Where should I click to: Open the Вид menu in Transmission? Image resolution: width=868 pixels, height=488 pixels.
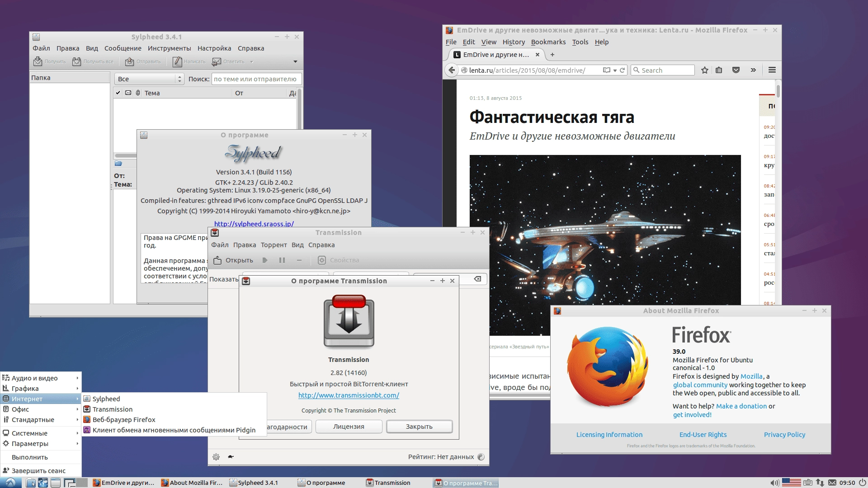click(x=297, y=245)
